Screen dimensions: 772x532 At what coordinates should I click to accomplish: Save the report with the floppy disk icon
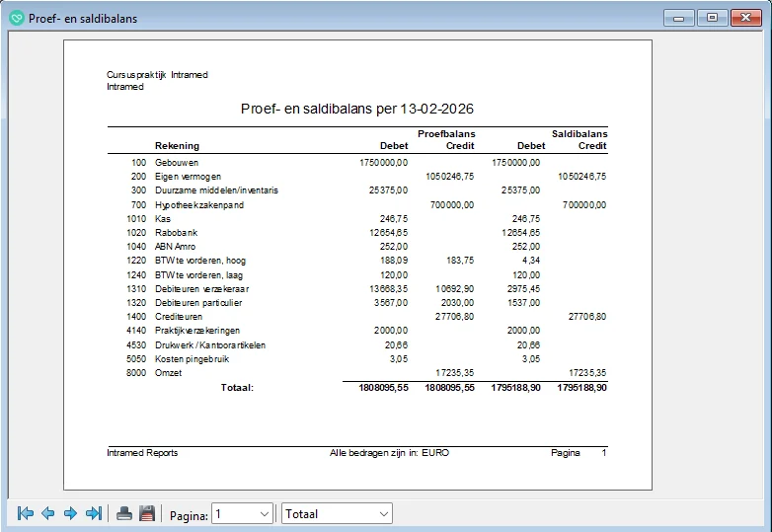(147, 513)
